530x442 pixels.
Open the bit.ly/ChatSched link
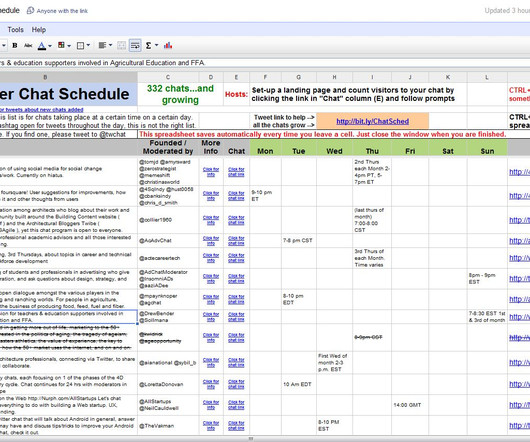pyautogui.click(x=372, y=121)
